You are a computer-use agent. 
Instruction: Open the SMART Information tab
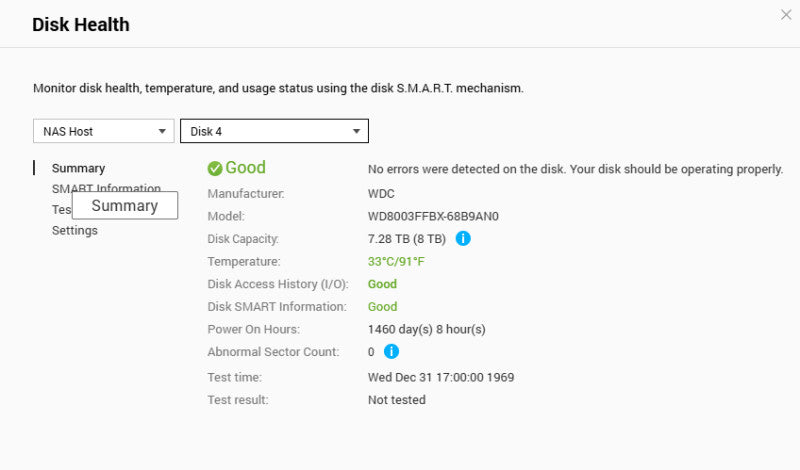pyautogui.click(x=106, y=187)
